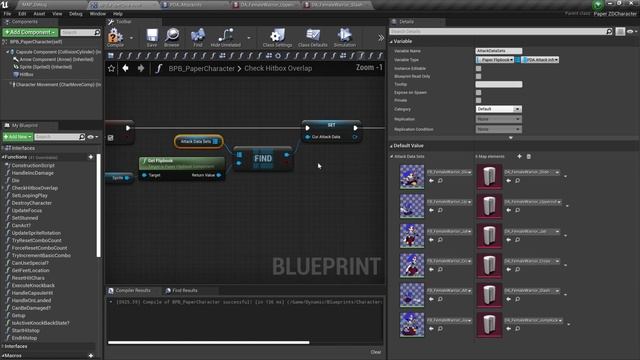The image size is (640, 360).
Task: Remove all map elements with trash icon
Action: (529, 156)
